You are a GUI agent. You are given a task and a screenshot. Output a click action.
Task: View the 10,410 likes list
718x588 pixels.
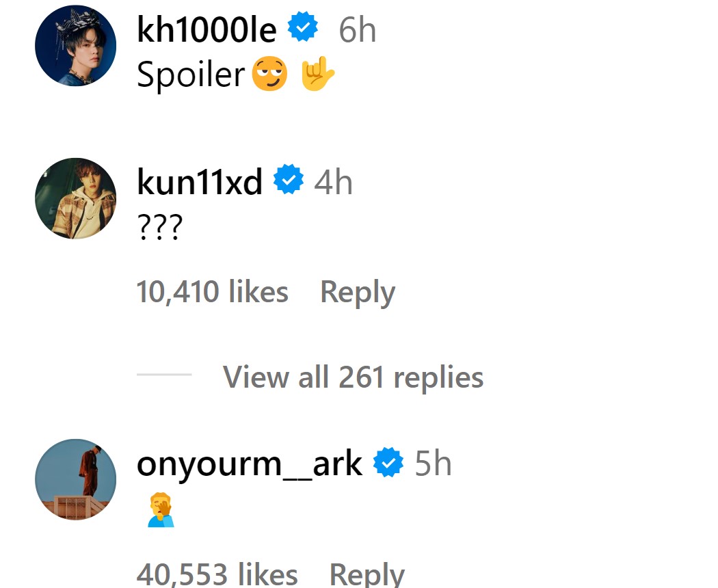pyautogui.click(x=212, y=293)
